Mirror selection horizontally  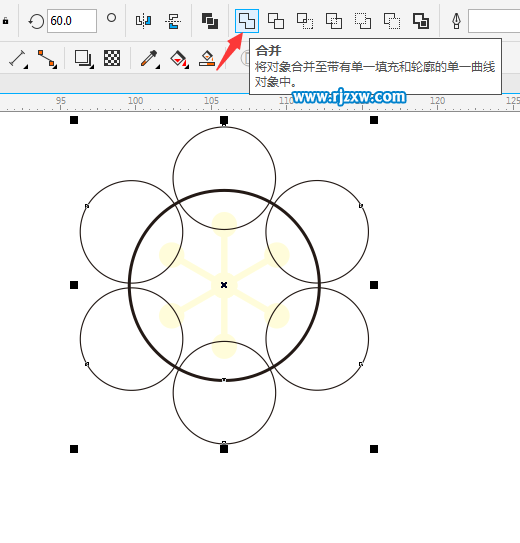coord(143,21)
